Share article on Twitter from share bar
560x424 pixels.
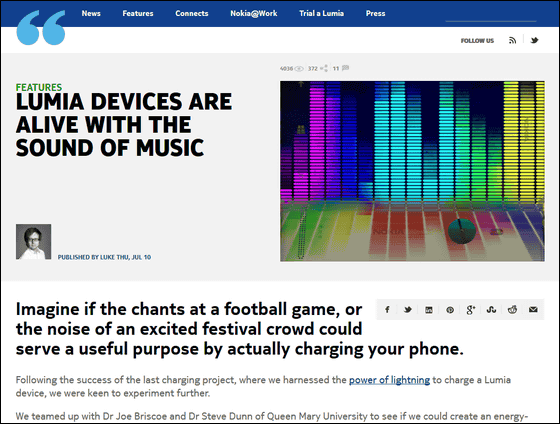coord(408,310)
